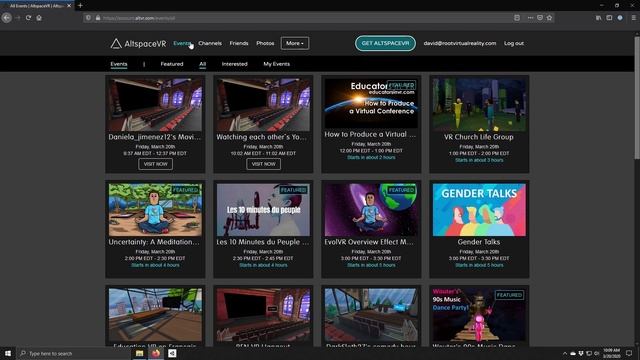The width and height of the screenshot is (640, 360).
Task: Open the Windows notification center icon
Action: pos(629,353)
